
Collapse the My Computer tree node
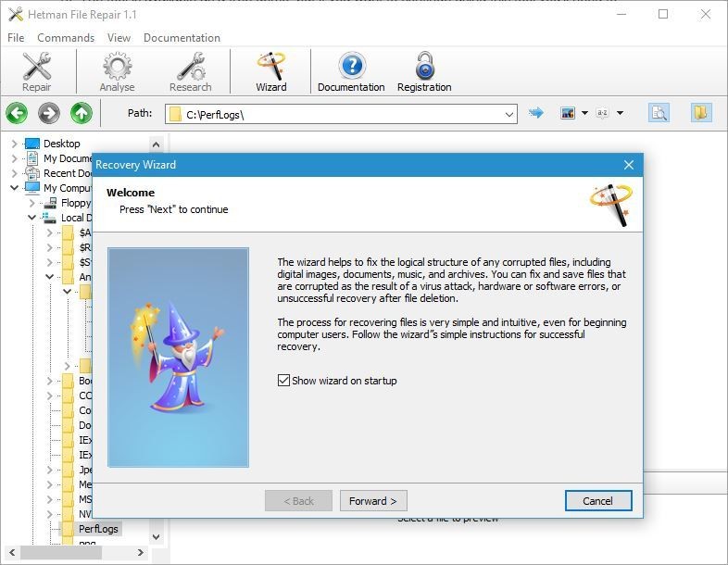(x=15, y=188)
